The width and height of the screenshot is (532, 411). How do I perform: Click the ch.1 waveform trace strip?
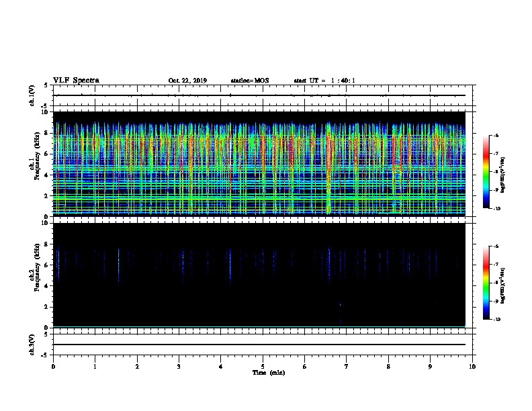(x=263, y=95)
